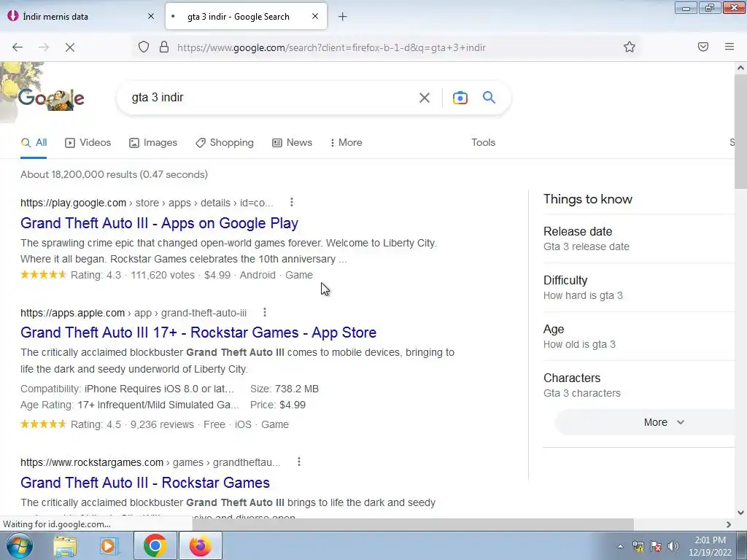Image resolution: width=747 pixels, height=560 pixels.
Task: Switch to Images results
Action: [x=153, y=143]
